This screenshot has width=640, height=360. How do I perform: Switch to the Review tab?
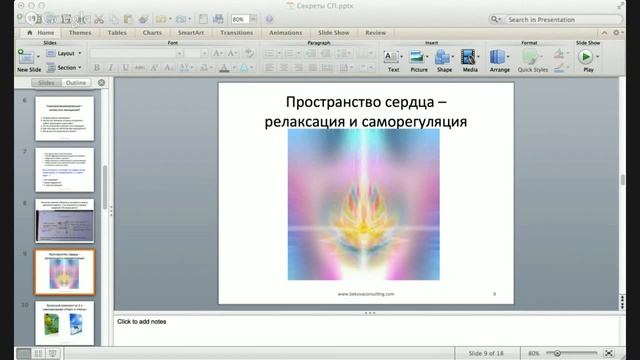click(376, 33)
